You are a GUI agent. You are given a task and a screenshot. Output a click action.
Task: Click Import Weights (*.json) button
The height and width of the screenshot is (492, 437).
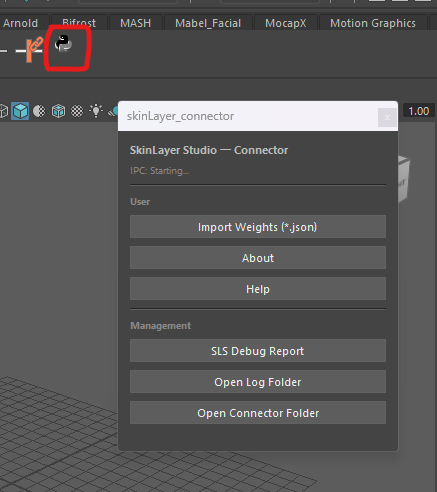pyautogui.click(x=258, y=227)
